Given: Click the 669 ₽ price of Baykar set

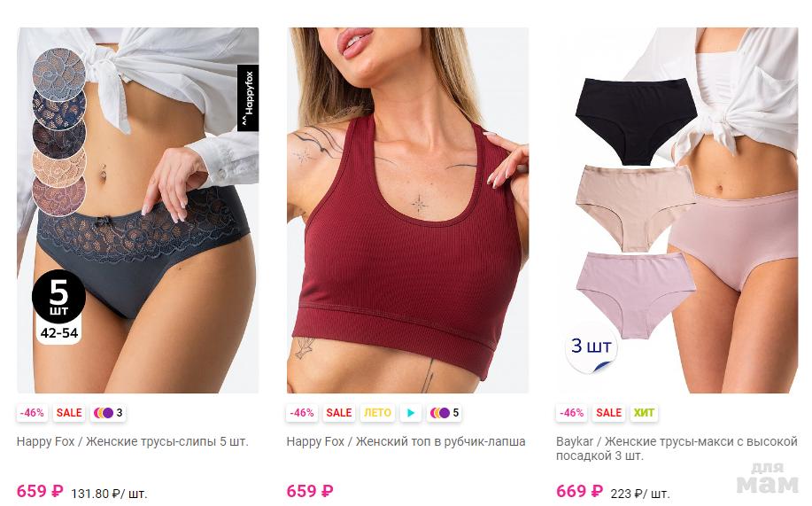Looking at the screenshot, I should click(579, 490).
